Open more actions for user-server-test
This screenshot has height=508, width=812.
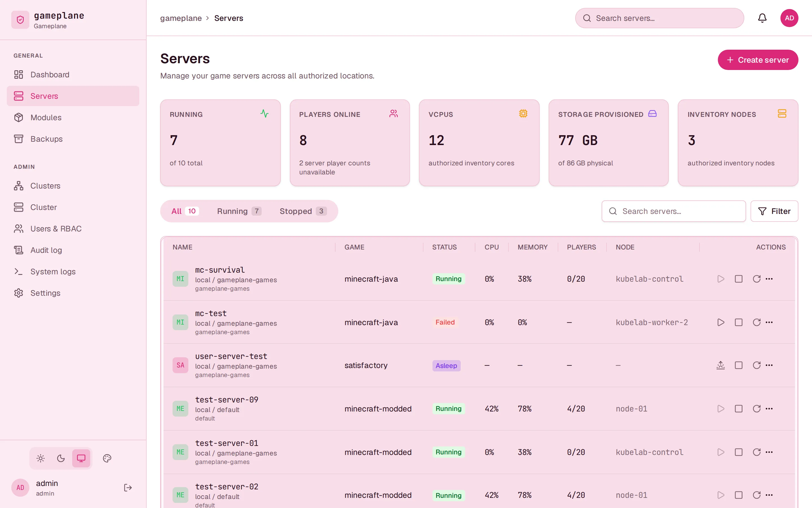point(769,365)
